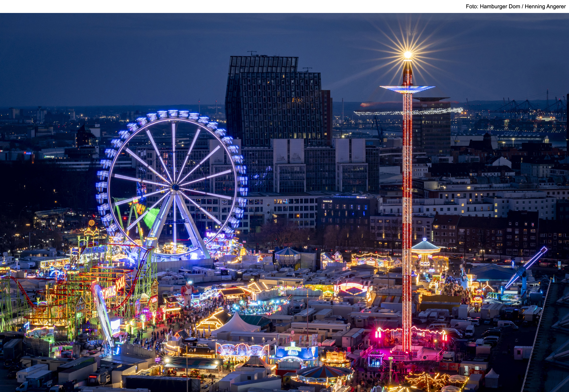Click the wave swinger carousel roof
The height and width of the screenshot is (392, 569).
[x=425, y=246]
